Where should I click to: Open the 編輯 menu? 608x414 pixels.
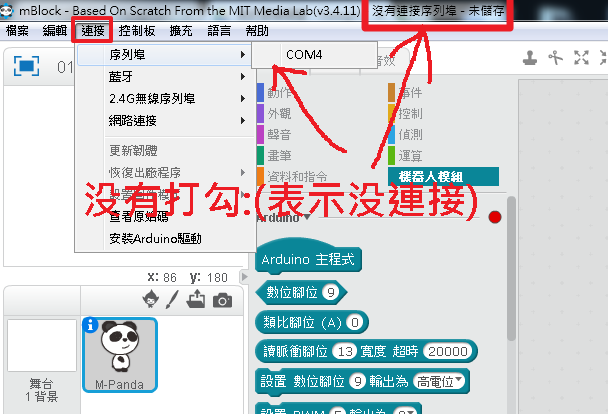[x=55, y=31]
